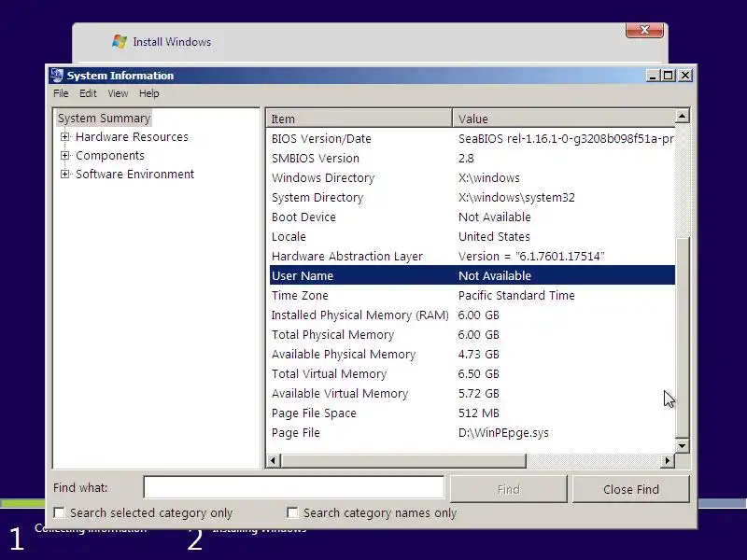Open the View menu
The height and width of the screenshot is (560, 747).
click(118, 93)
